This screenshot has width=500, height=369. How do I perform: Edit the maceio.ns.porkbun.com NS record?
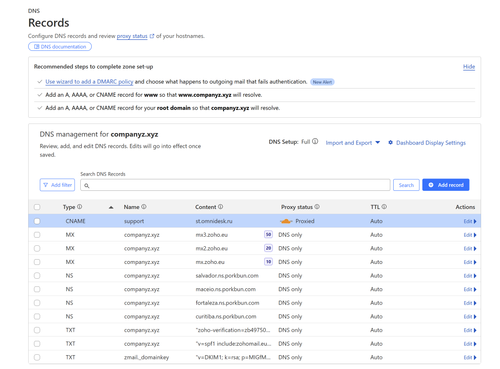click(470, 289)
